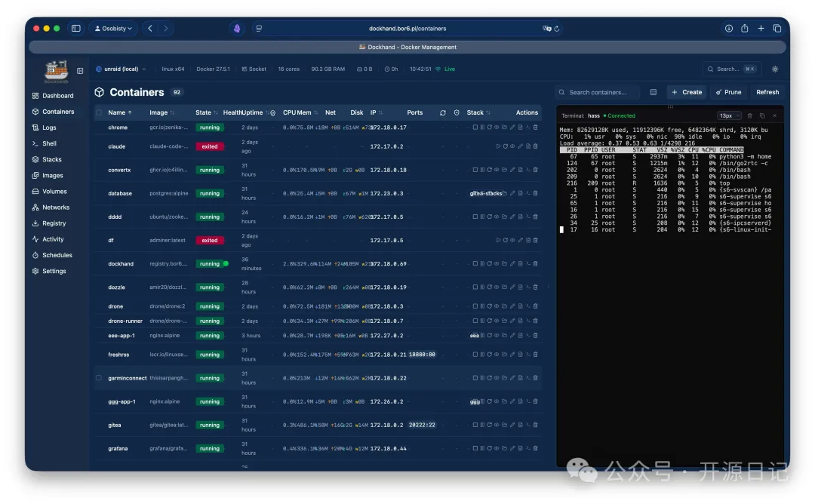Viewport: 815px width, 504px height.
Task: Inspect the dddd container via eye icon
Action: [497, 217]
